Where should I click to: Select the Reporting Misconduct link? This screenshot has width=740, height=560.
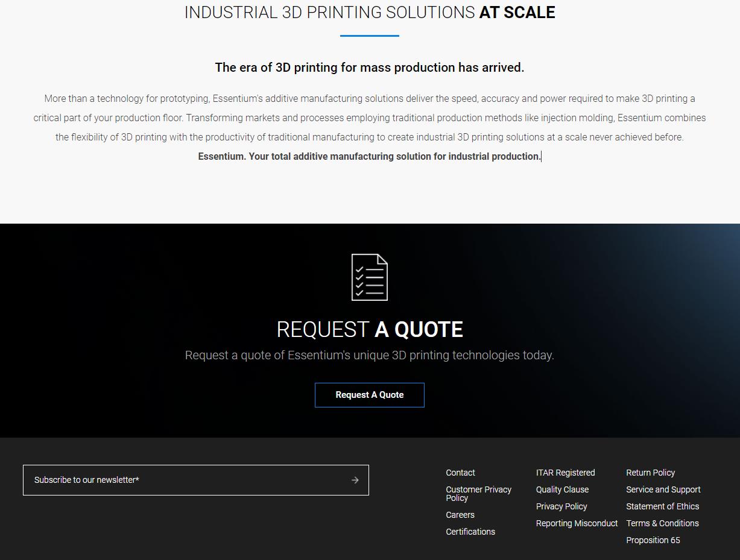[577, 523]
